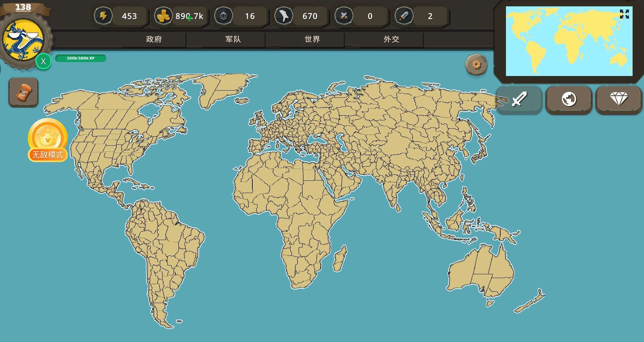Open the 政府 government tab
This screenshot has height=342, width=644.
click(x=154, y=39)
